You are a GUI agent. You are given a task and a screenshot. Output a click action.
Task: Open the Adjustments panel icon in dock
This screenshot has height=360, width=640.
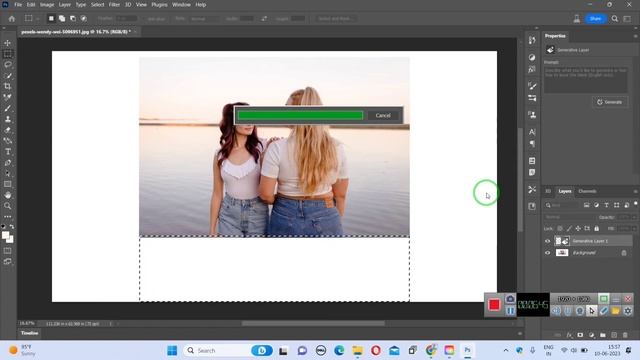tap(532, 57)
